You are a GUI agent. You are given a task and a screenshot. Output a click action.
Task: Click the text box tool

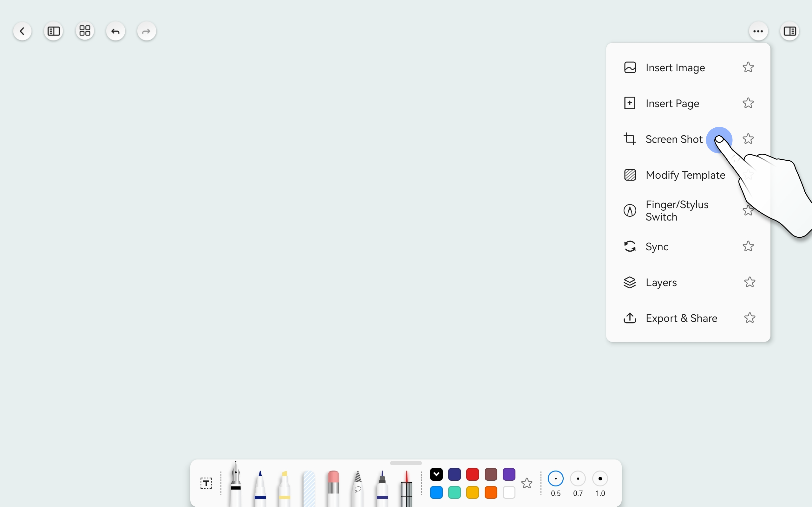tap(206, 483)
